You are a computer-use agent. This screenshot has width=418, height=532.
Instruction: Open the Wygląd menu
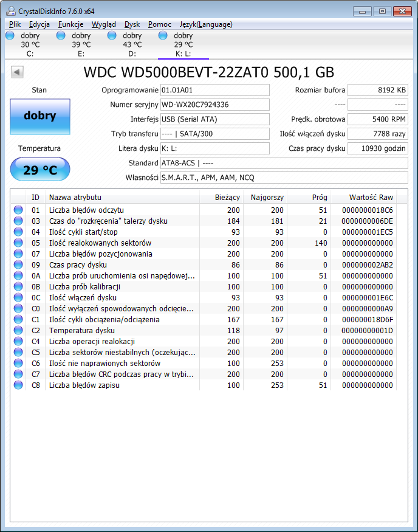point(104,24)
